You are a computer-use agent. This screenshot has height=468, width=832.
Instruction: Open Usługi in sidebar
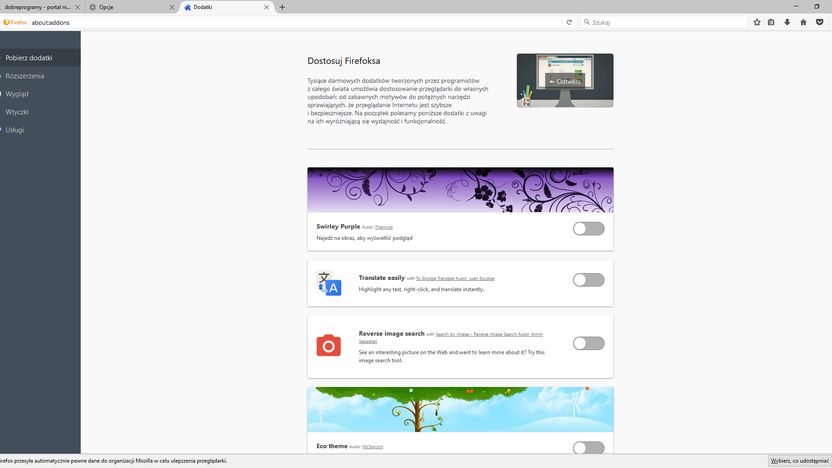[x=40, y=130]
